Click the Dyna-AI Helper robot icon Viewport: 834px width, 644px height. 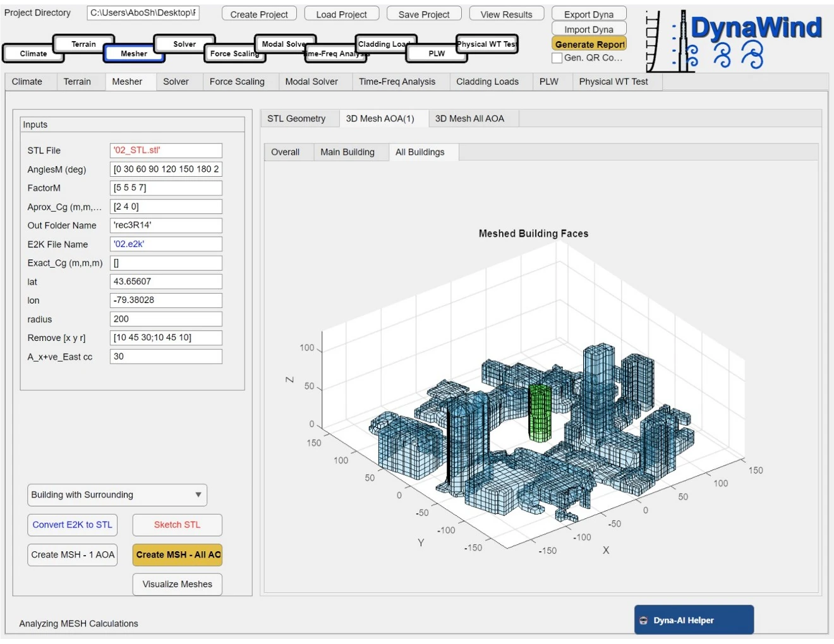click(x=643, y=619)
